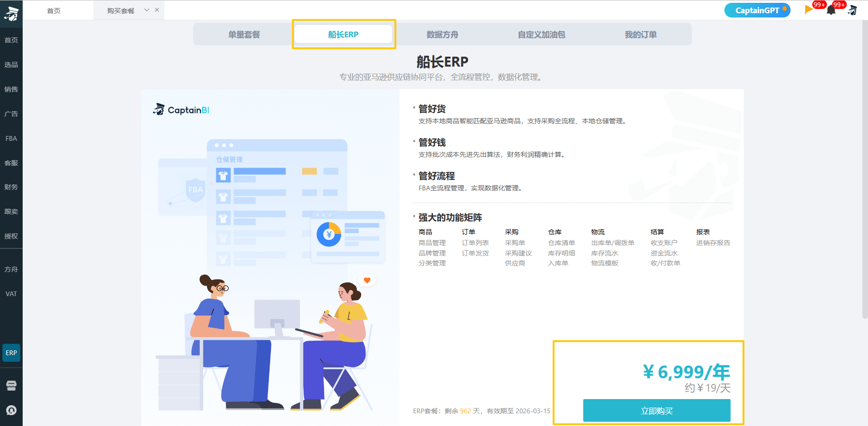Open VAT in the left sidebar
This screenshot has height=426, width=868.
(11, 294)
